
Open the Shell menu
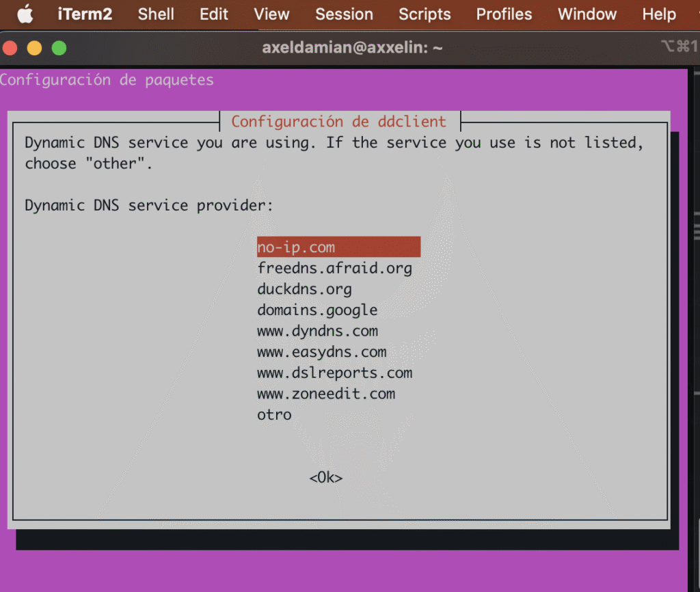[x=156, y=14]
